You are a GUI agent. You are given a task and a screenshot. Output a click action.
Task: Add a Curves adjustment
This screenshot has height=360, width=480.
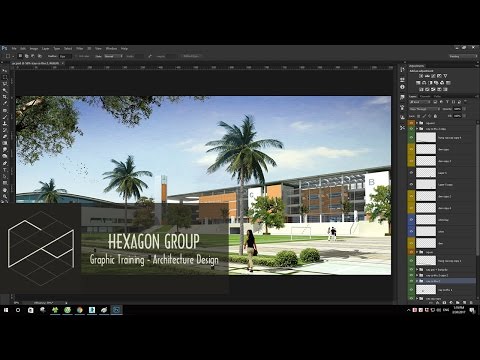point(433,76)
